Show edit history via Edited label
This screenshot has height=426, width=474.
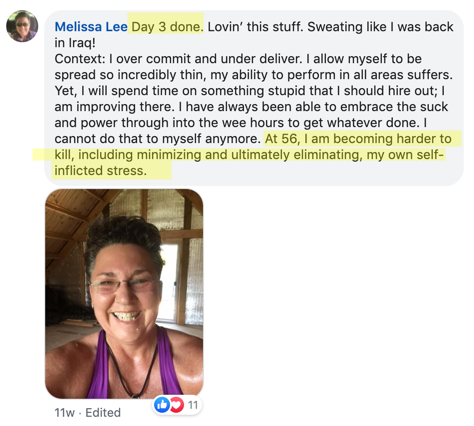coord(103,413)
